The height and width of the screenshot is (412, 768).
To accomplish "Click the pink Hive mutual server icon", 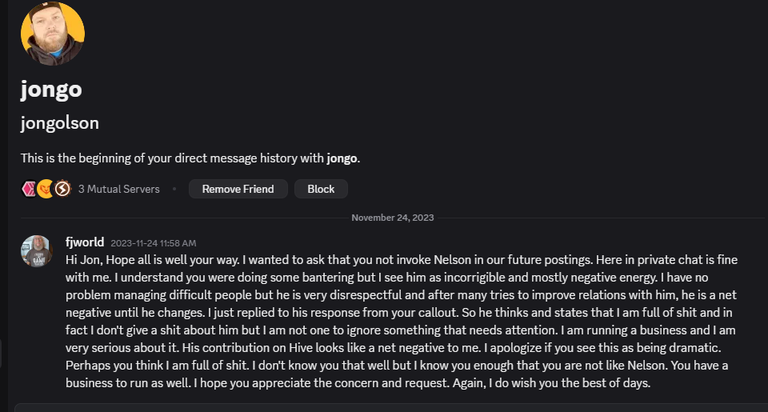I will pos(29,189).
